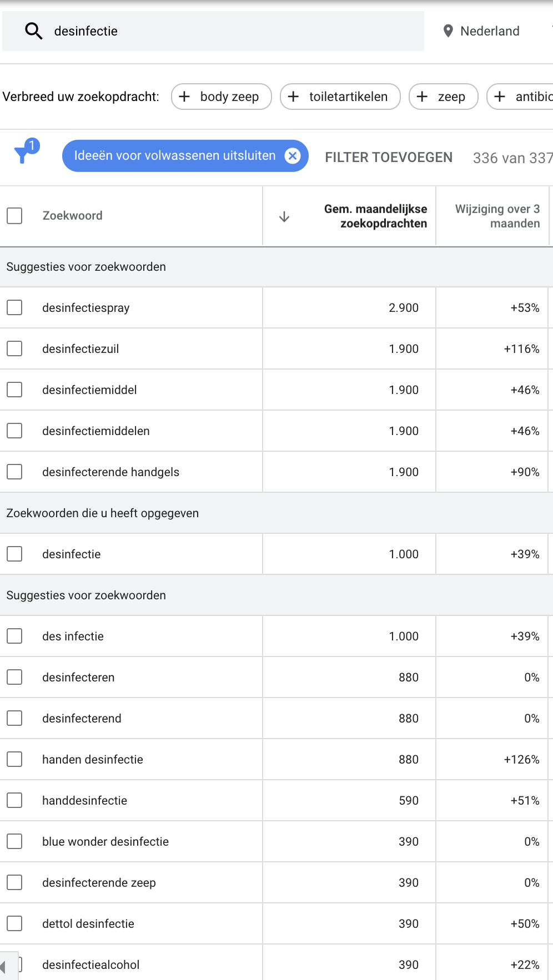The width and height of the screenshot is (553, 980).
Task: Tick the handen desinfectie checkbox
Action: pos(14,759)
